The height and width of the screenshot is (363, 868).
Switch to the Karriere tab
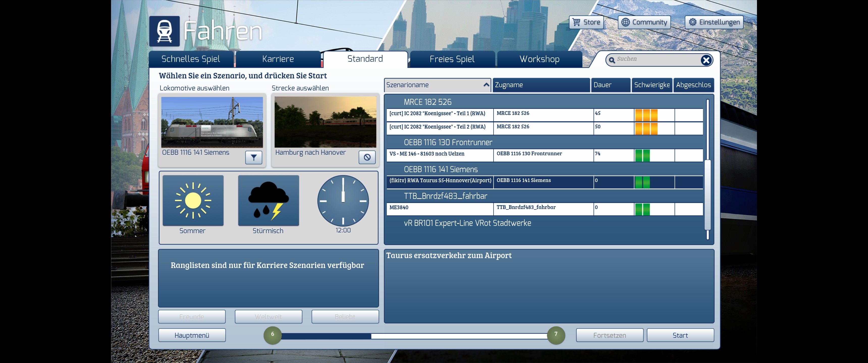(x=278, y=59)
